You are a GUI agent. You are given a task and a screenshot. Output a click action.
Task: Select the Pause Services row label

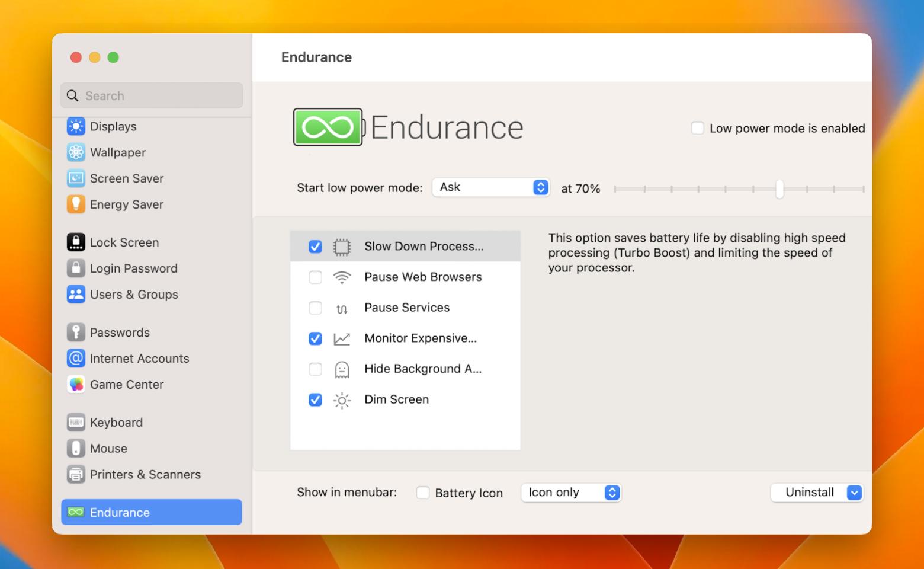pos(407,308)
